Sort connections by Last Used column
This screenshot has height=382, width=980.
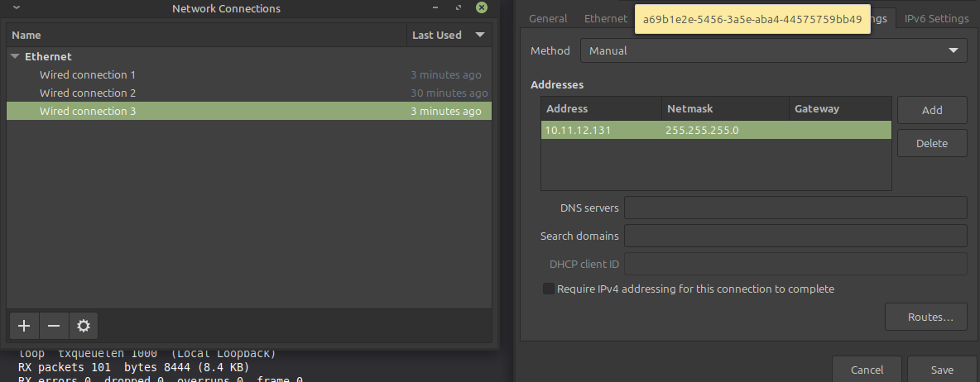pyautogui.click(x=449, y=35)
